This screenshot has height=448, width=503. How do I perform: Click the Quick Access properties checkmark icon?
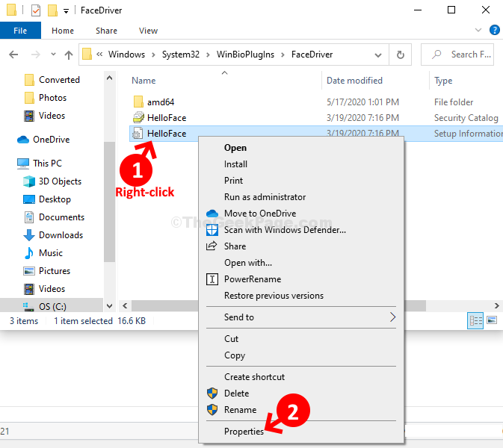(x=36, y=10)
